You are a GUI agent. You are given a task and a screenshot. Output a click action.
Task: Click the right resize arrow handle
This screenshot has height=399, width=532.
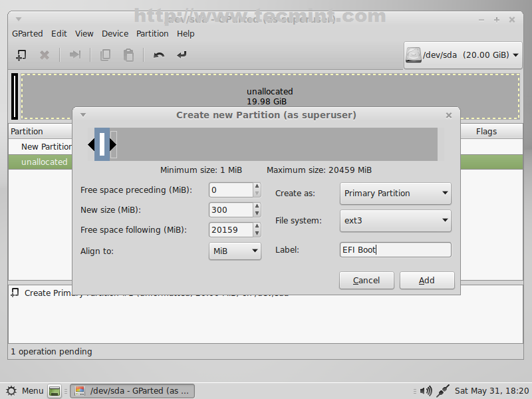[113, 144]
